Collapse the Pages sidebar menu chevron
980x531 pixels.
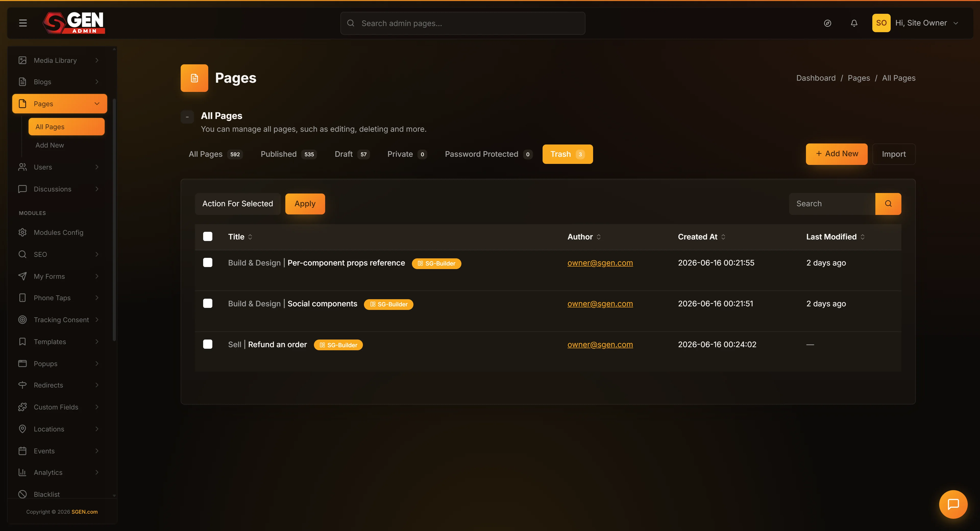pos(97,104)
